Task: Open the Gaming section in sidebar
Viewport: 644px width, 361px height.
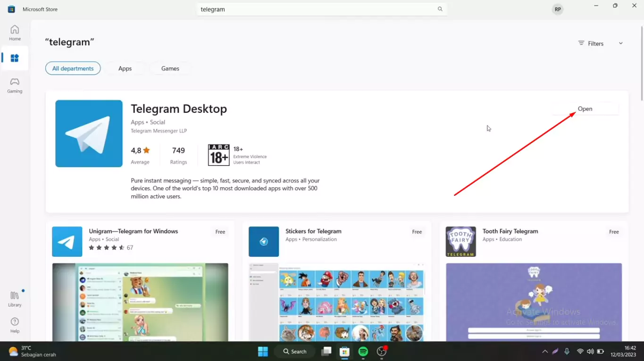Action: tap(15, 85)
